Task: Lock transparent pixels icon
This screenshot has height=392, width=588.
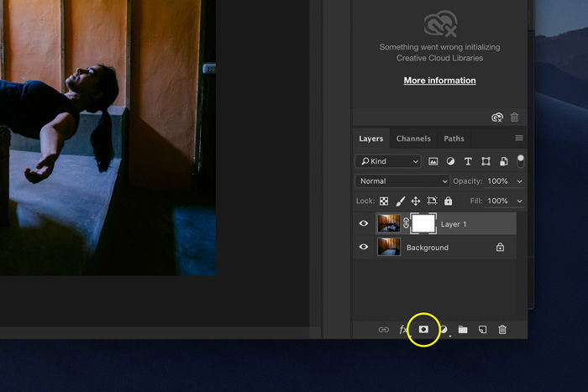Action: (x=384, y=201)
